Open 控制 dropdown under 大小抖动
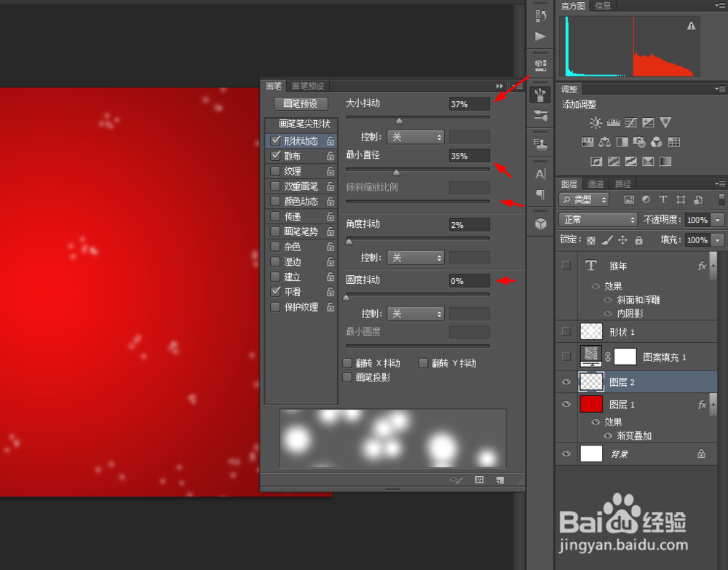The width and height of the screenshot is (728, 570). (x=416, y=137)
